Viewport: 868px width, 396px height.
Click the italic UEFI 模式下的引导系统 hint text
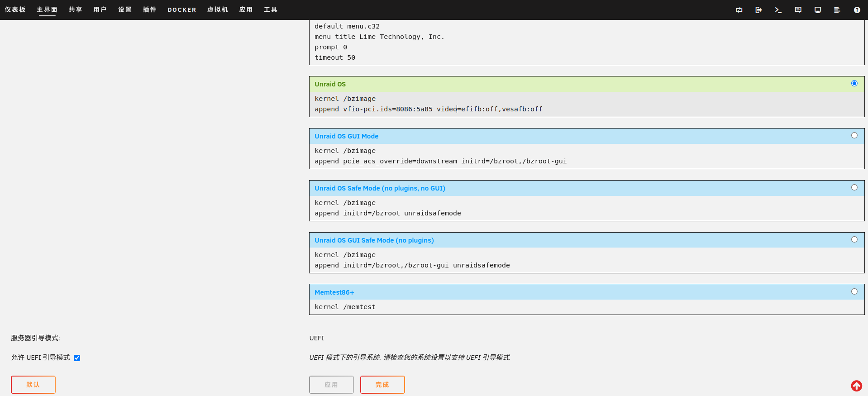pyautogui.click(x=410, y=358)
